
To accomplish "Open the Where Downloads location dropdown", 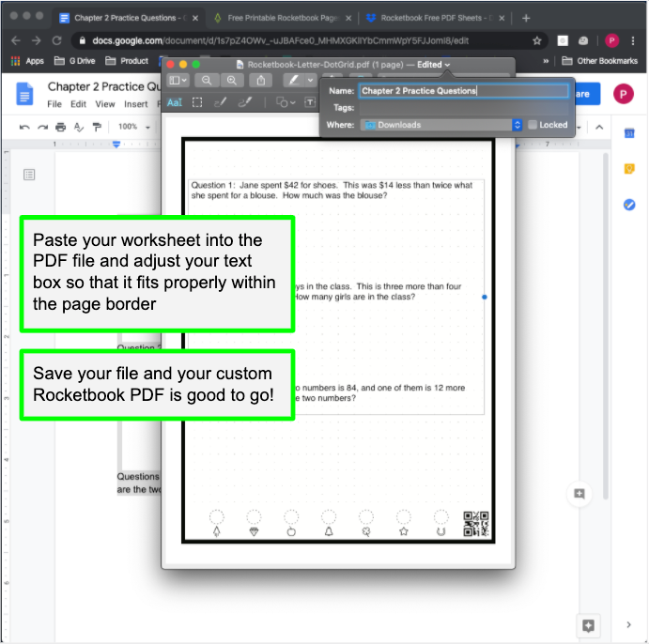I will 440,125.
